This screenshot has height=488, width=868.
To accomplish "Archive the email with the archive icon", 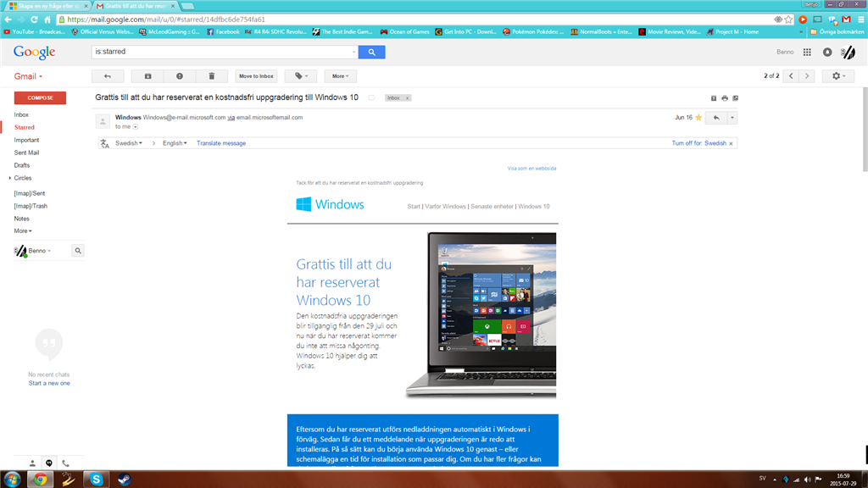I will coord(147,76).
